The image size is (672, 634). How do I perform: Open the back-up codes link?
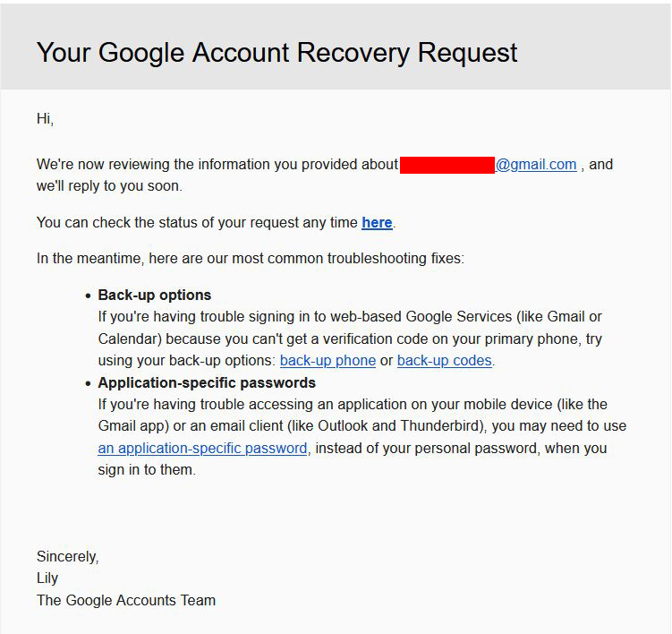tap(445, 361)
